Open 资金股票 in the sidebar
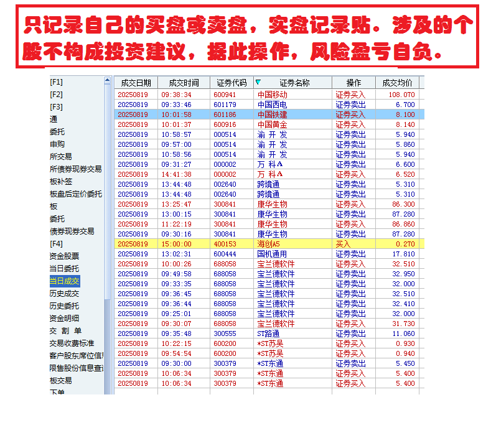The height and width of the screenshot is (448, 496). coord(64,256)
